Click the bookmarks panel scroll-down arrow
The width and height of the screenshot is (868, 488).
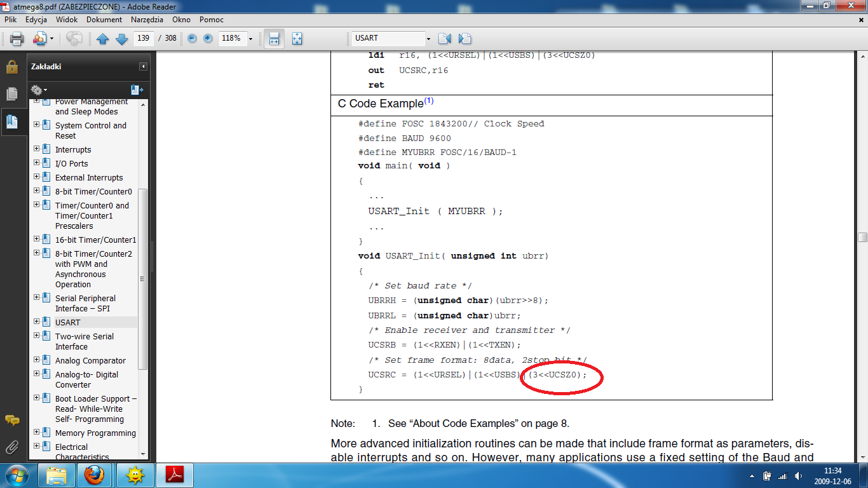(x=143, y=454)
